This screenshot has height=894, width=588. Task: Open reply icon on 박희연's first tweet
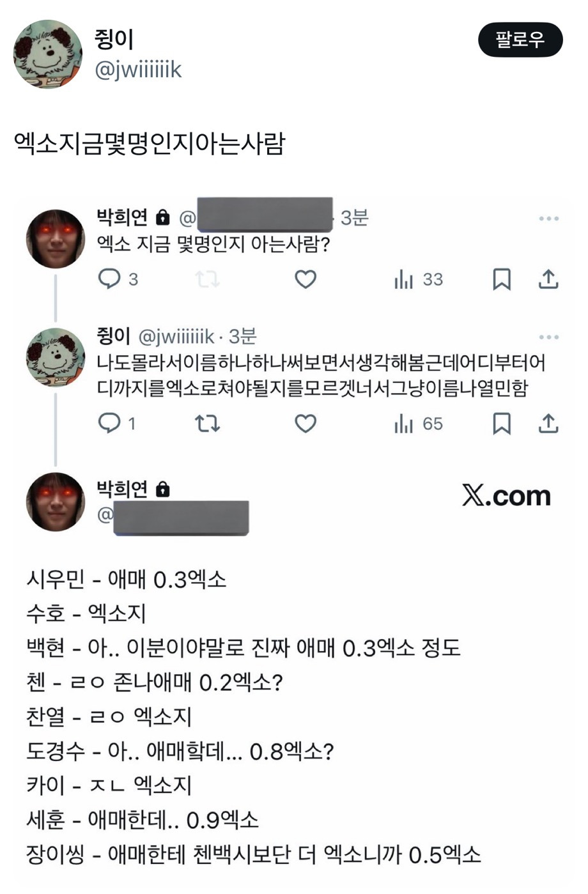coord(109,279)
